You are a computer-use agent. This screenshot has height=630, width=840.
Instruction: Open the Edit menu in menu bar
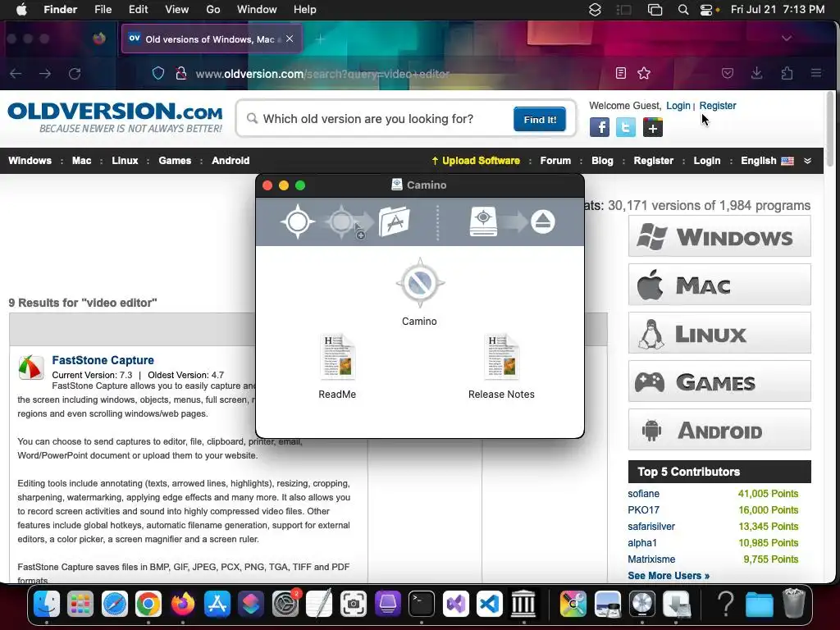click(138, 10)
